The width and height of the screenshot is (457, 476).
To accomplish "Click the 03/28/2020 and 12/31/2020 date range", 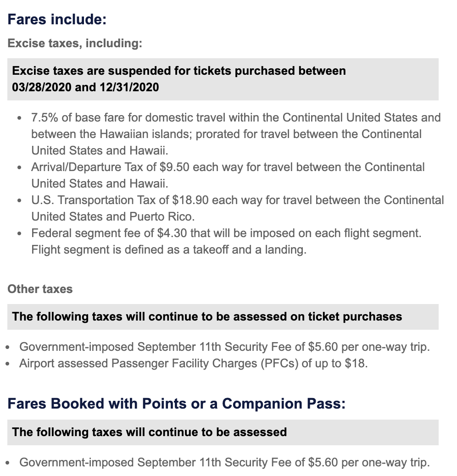I will pyautogui.click(x=85, y=87).
